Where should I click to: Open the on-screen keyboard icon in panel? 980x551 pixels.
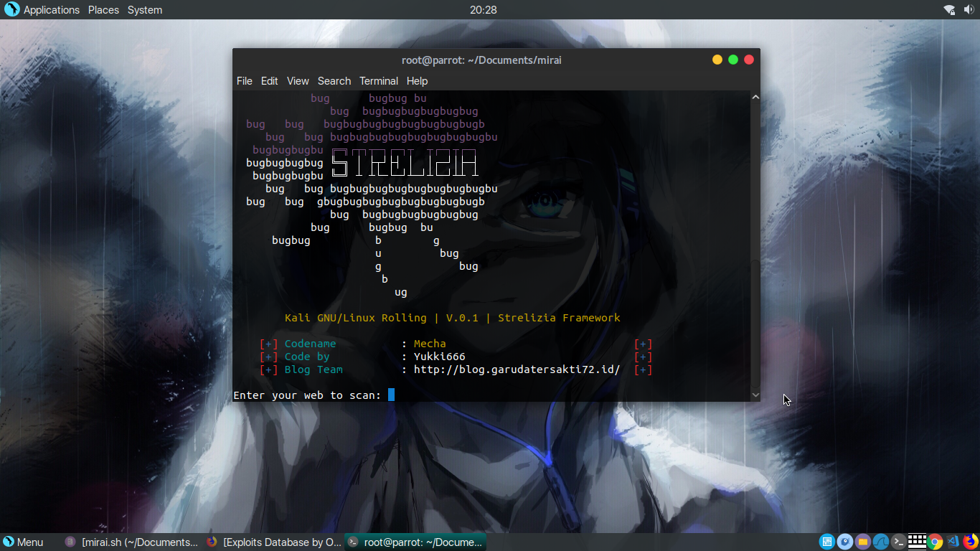(x=917, y=542)
